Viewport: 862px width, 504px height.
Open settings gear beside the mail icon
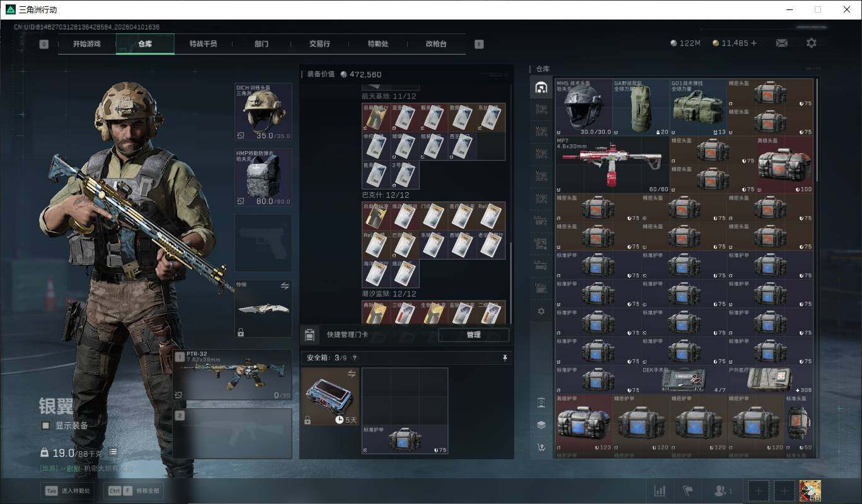[x=812, y=43]
